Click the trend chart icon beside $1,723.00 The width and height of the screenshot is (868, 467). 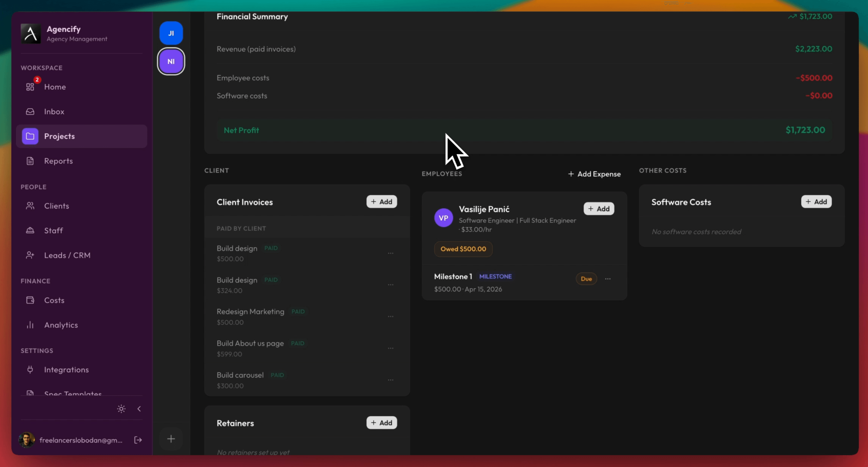(792, 16)
